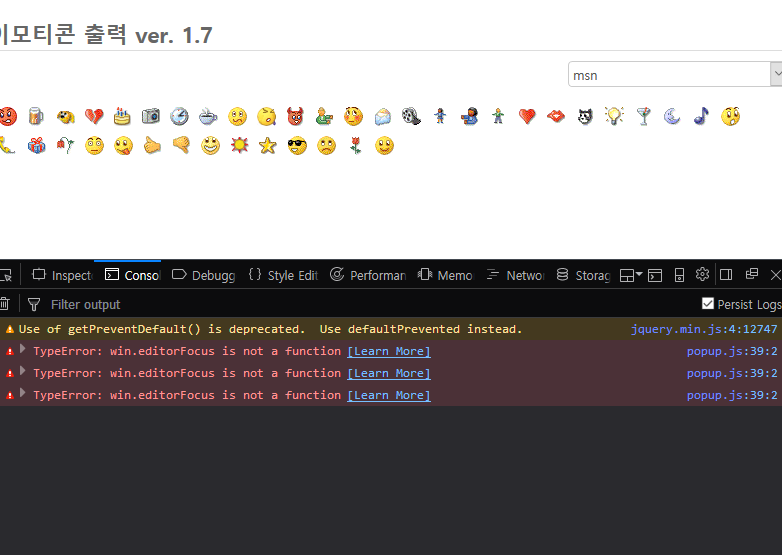
Task: Expand the last TypeError message
Action: pos(23,394)
